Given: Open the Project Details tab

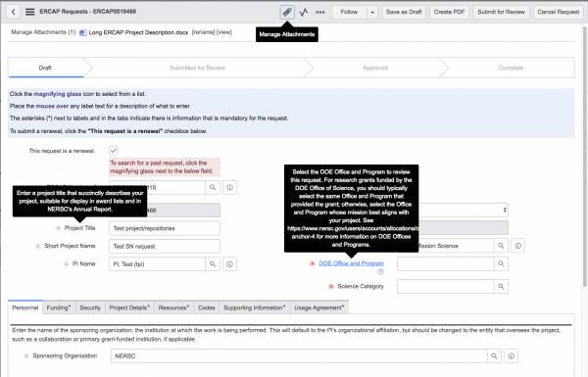Looking at the screenshot, I should click(x=129, y=307).
